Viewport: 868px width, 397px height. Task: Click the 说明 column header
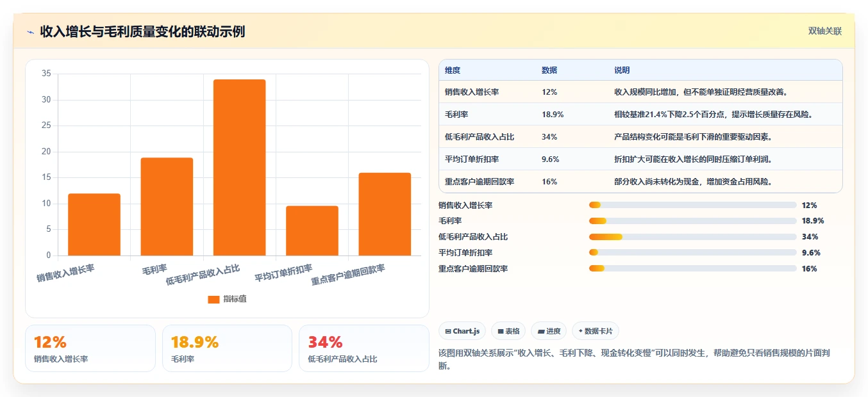point(622,70)
